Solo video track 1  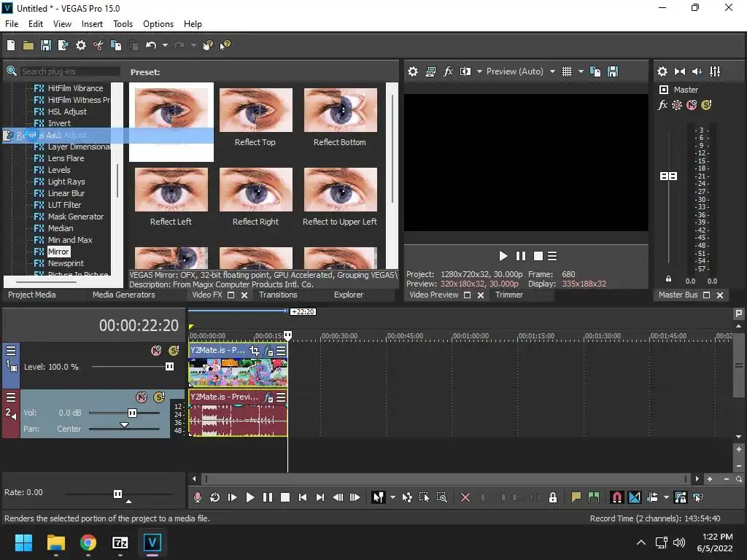(x=174, y=351)
